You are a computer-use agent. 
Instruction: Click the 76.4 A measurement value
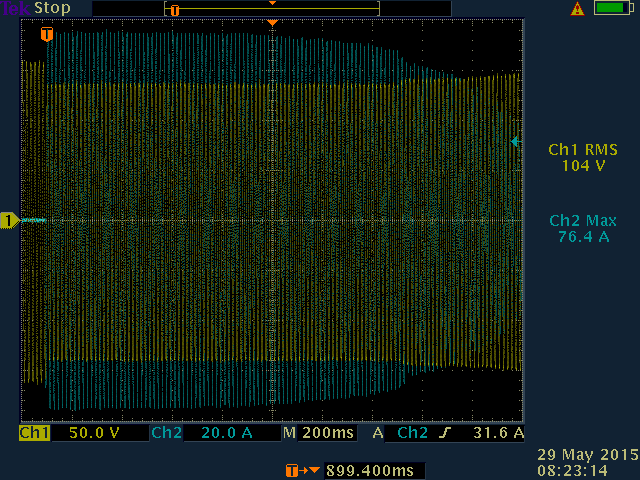point(583,237)
